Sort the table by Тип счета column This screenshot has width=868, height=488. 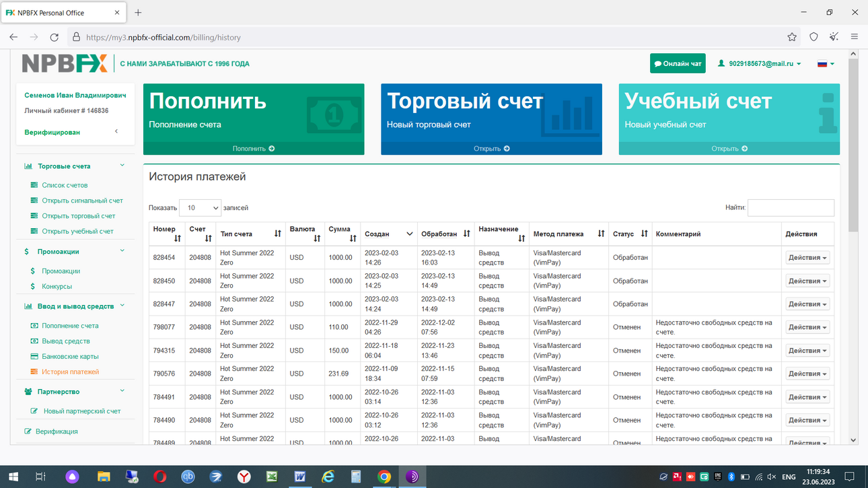coord(250,234)
